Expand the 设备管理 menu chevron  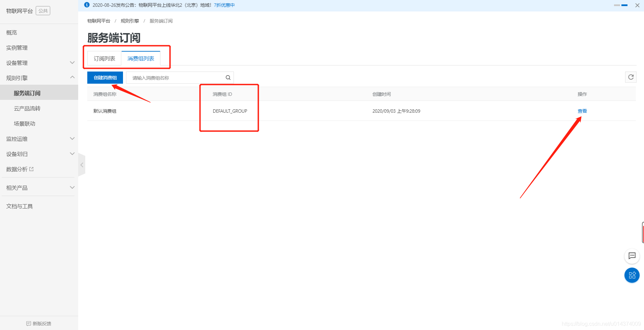(x=72, y=63)
